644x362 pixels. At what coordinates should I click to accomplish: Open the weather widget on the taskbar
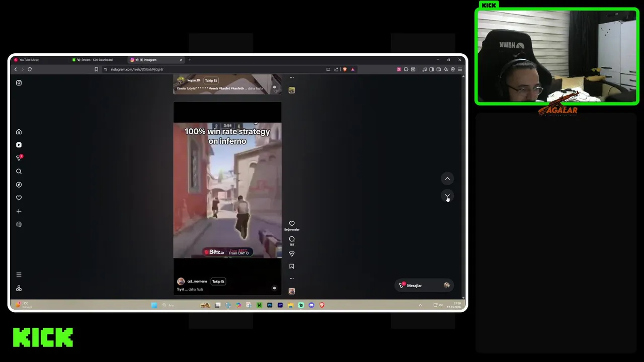[23, 305]
